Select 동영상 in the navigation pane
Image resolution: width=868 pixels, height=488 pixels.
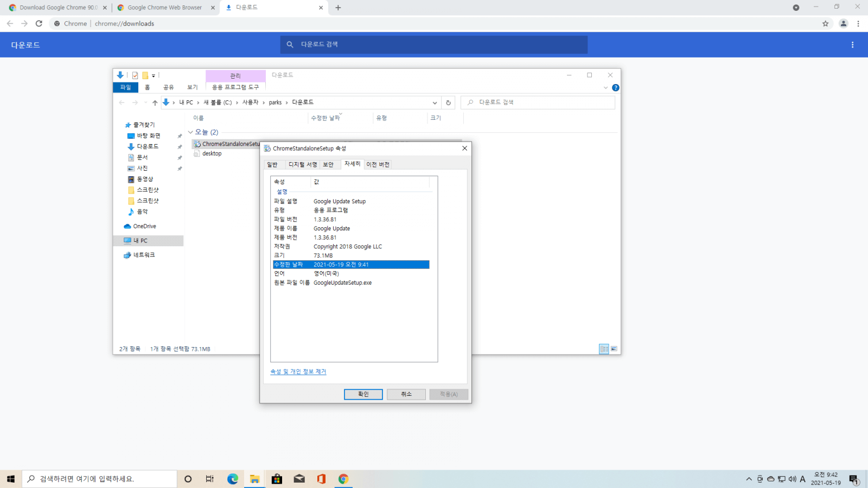coord(144,179)
